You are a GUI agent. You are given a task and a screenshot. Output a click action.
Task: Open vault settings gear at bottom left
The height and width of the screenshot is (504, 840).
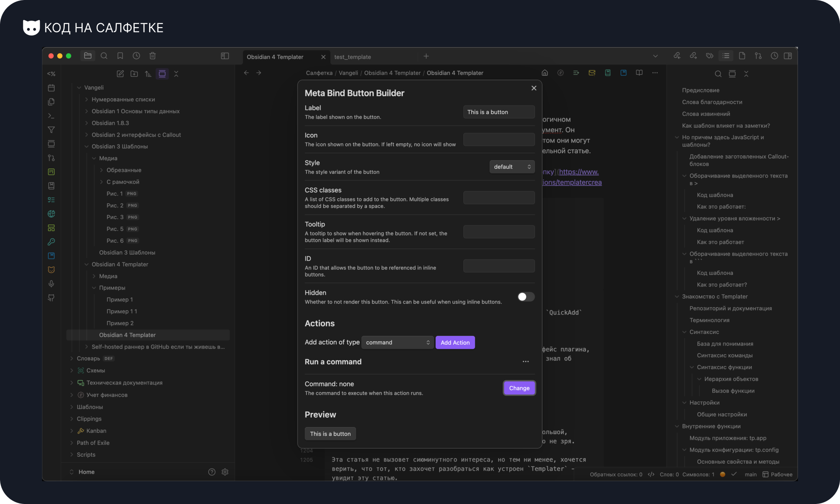(x=225, y=472)
